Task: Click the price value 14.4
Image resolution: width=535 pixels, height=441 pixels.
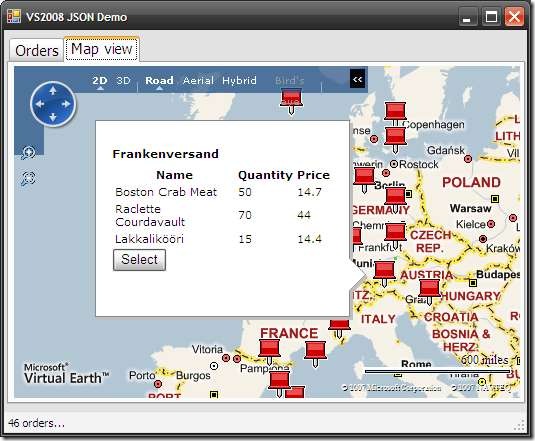Action: (x=309, y=239)
